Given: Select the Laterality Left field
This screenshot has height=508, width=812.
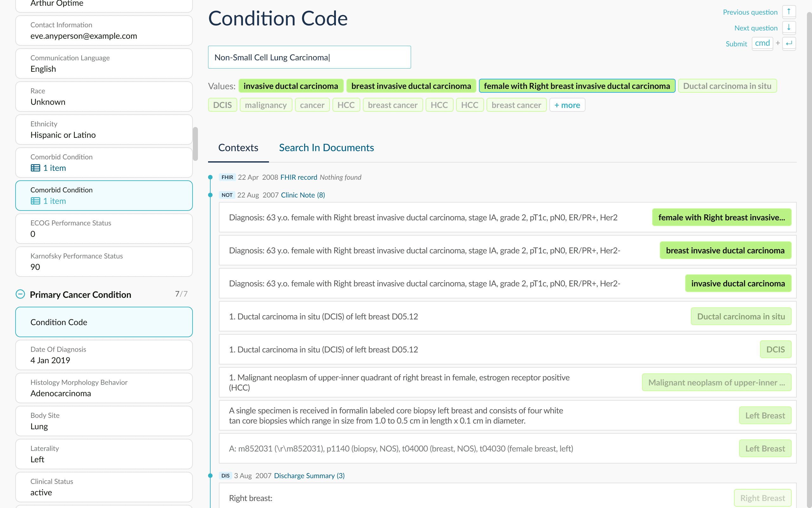Looking at the screenshot, I should 104,454.
